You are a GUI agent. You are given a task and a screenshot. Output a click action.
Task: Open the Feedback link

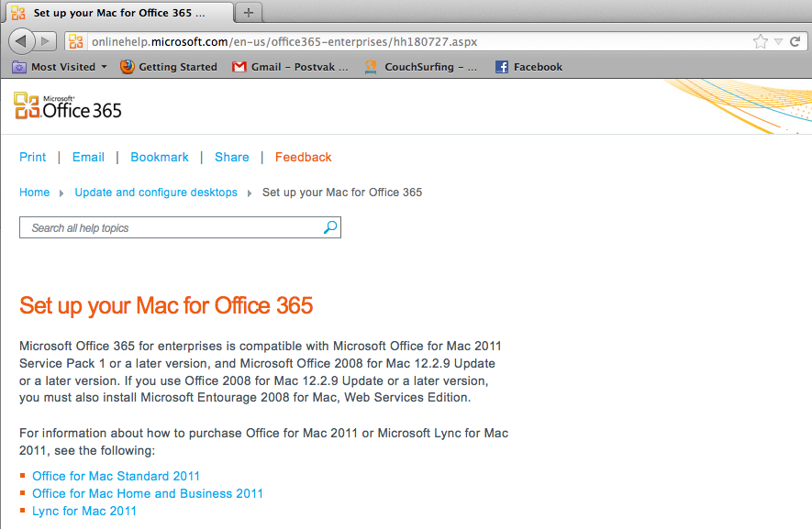(x=303, y=157)
